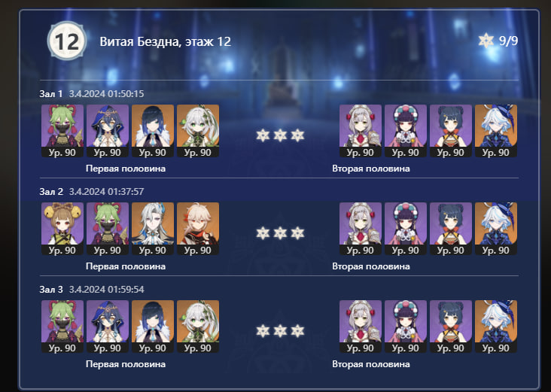551x392 pixels.
Task: Select blue-hooded character portrait in Зал 1
Action: (x=108, y=130)
